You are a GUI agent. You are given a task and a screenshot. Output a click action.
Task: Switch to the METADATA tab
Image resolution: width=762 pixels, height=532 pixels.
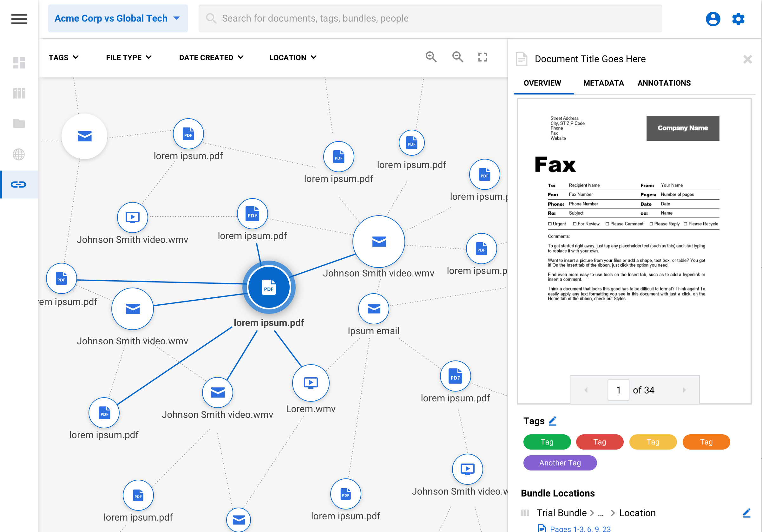click(x=603, y=83)
